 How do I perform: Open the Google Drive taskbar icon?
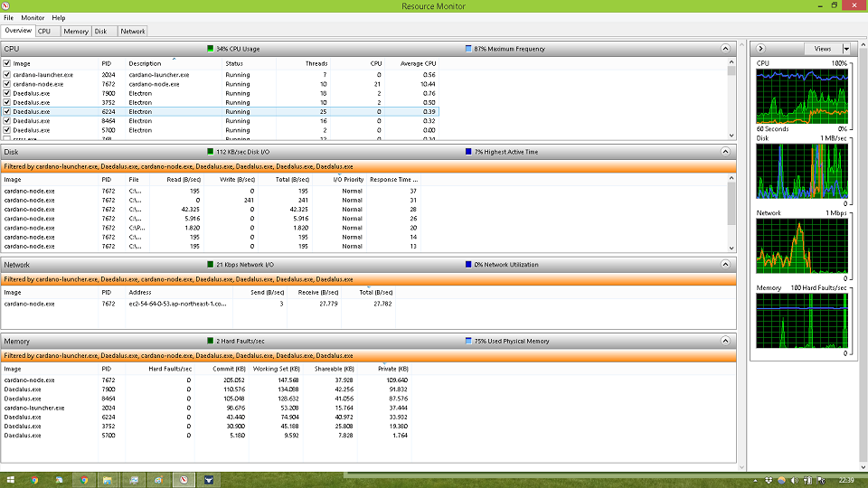60,480
